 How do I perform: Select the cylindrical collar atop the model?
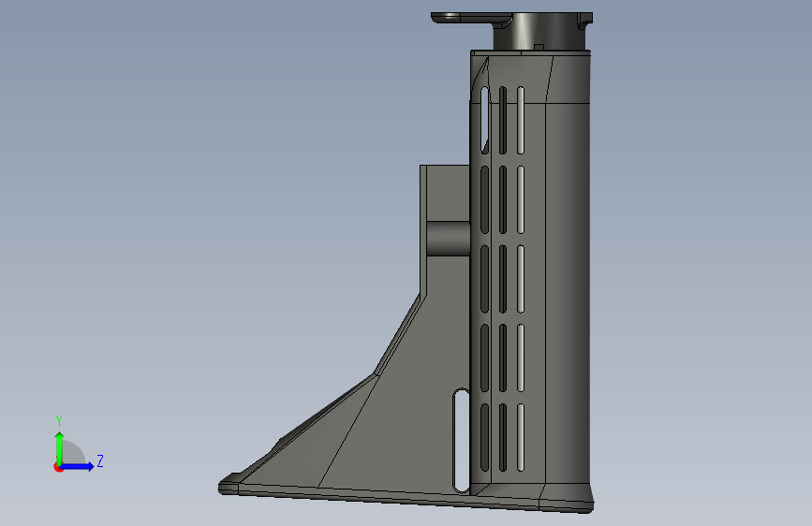(x=538, y=32)
